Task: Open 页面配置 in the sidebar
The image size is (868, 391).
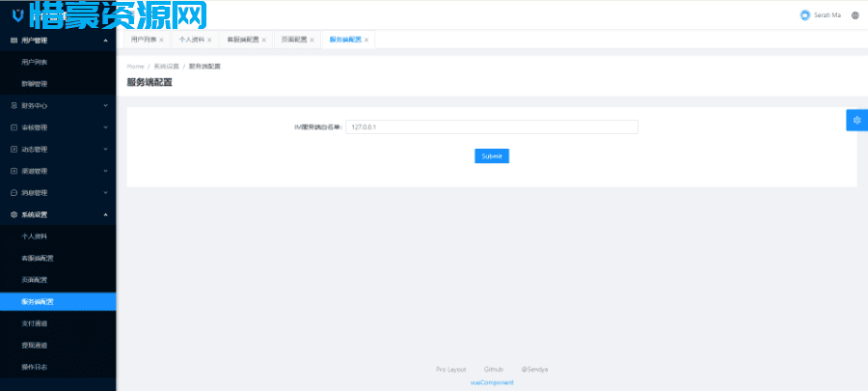Action: coord(58,280)
